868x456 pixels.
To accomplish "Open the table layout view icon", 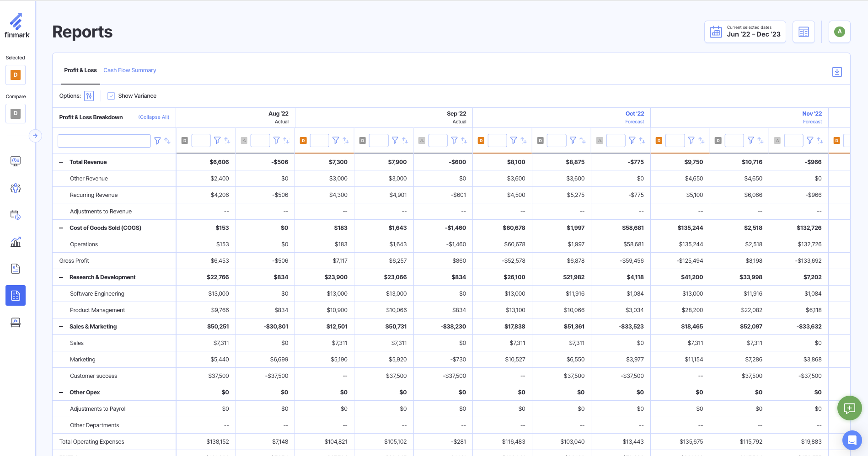I will 804,32.
